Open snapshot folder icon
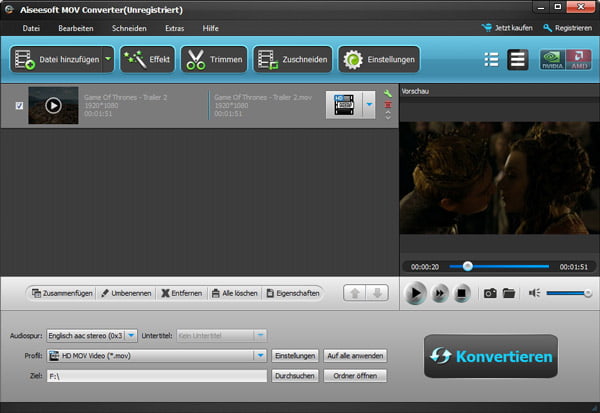The width and height of the screenshot is (600, 413). tap(509, 293)
